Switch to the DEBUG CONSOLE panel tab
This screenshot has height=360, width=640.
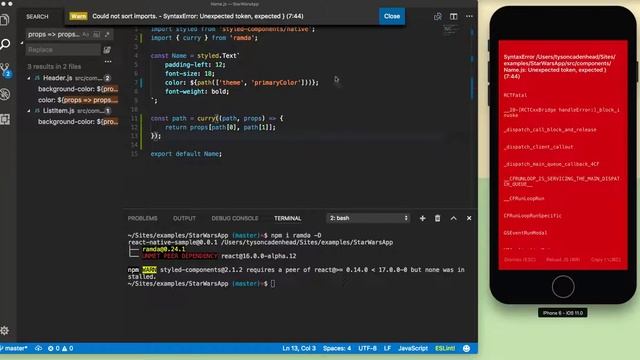pyautogui.click(x=235, y=218)
